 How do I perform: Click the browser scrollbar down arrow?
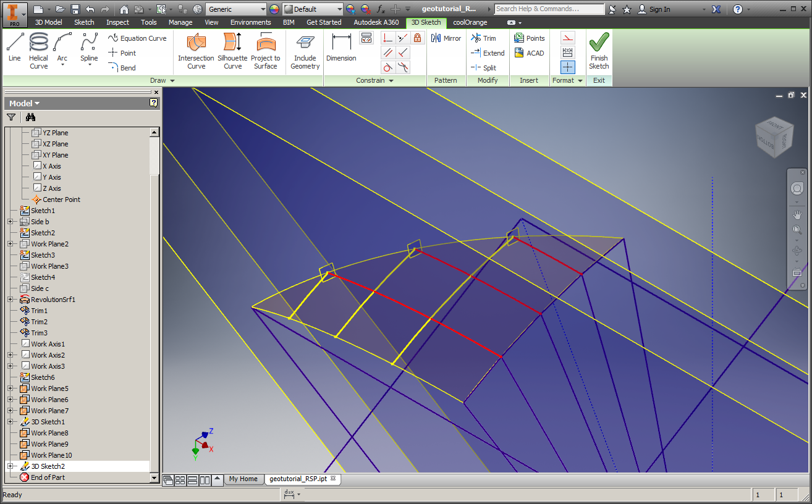pos(154,477)
